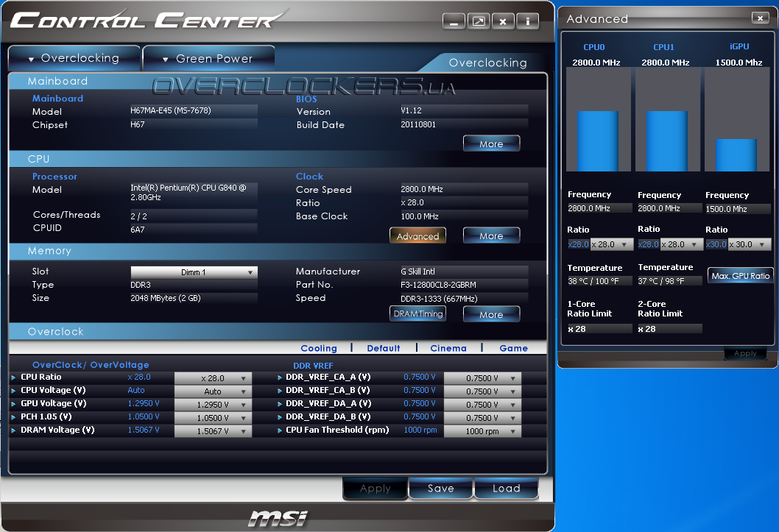Screen dimensions: 779x532
Task: Open the CPU0 Ratio dropdown in Advanced
Action: pos(612,244)
